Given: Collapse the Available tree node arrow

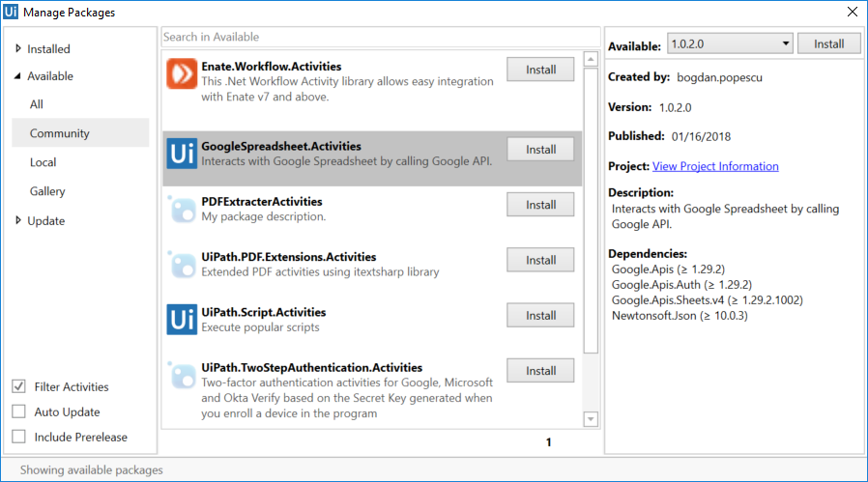Looking at the screenshot, I should point(17,75).
